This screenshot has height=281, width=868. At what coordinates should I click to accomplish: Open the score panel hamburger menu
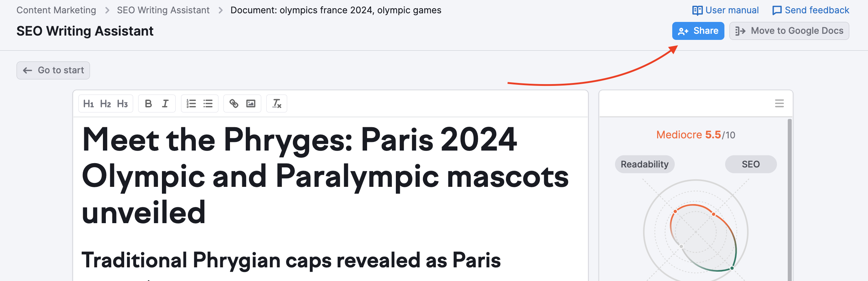point(779,103)
